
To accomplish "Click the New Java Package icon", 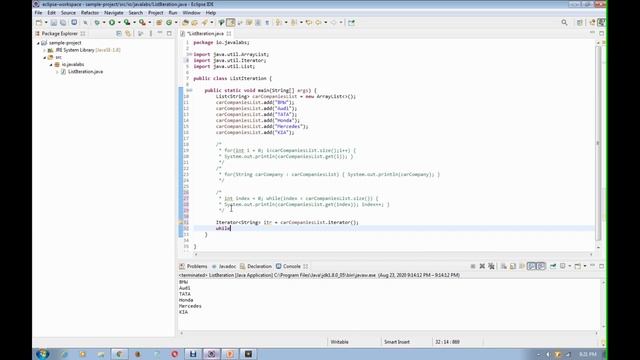I will tap(159, 22).
